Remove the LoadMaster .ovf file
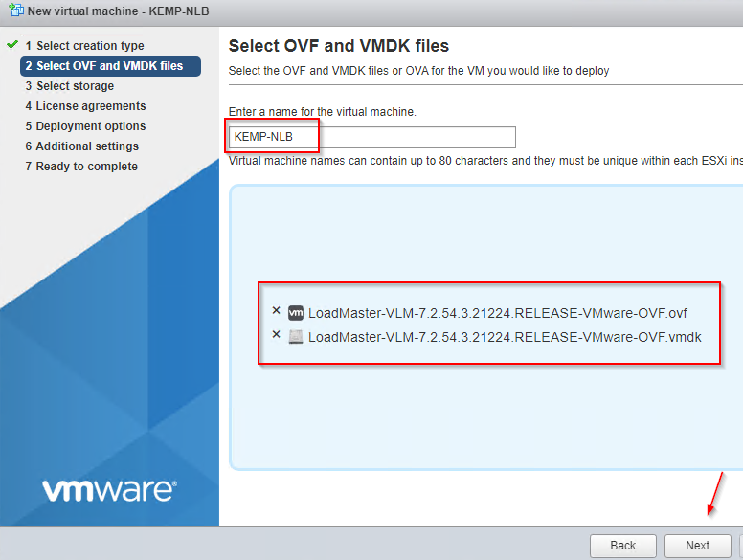 [x=277, y=310]
